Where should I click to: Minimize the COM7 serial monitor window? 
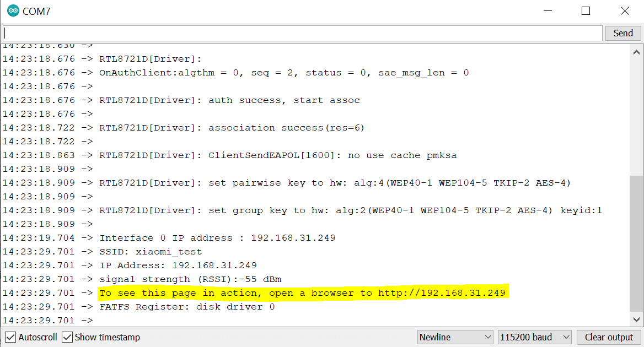(548, 11)
